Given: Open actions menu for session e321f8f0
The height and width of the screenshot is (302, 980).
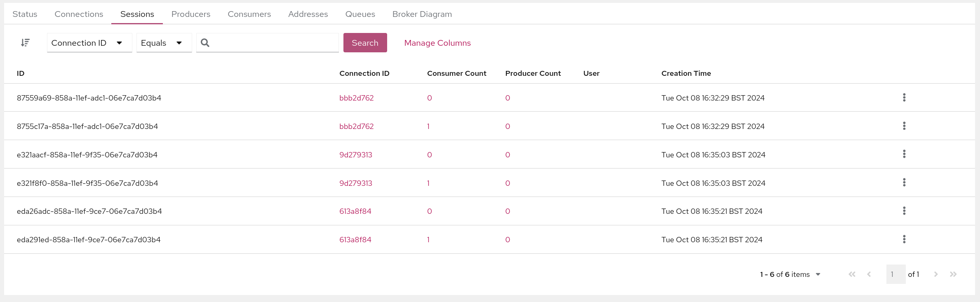Looking at the screenshot, I should click(904, 183).
